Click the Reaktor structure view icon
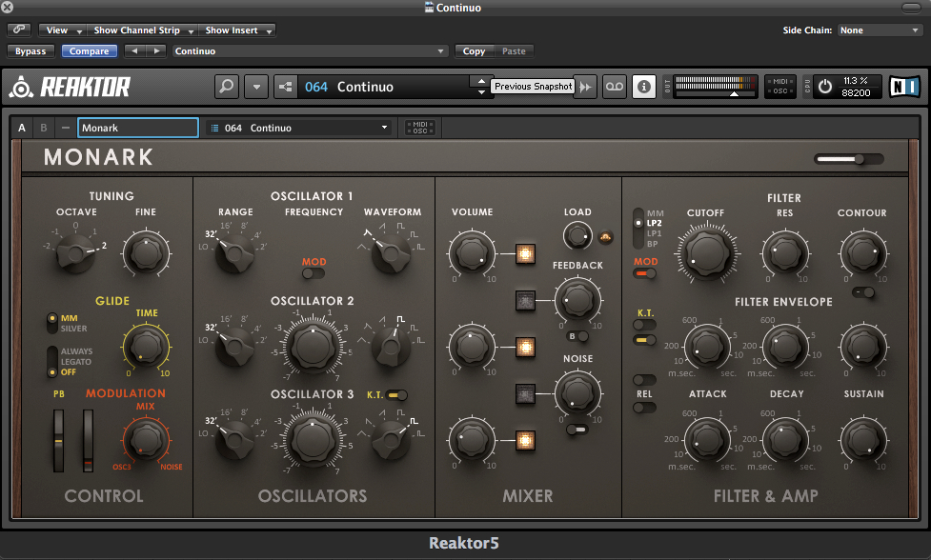 285,86
